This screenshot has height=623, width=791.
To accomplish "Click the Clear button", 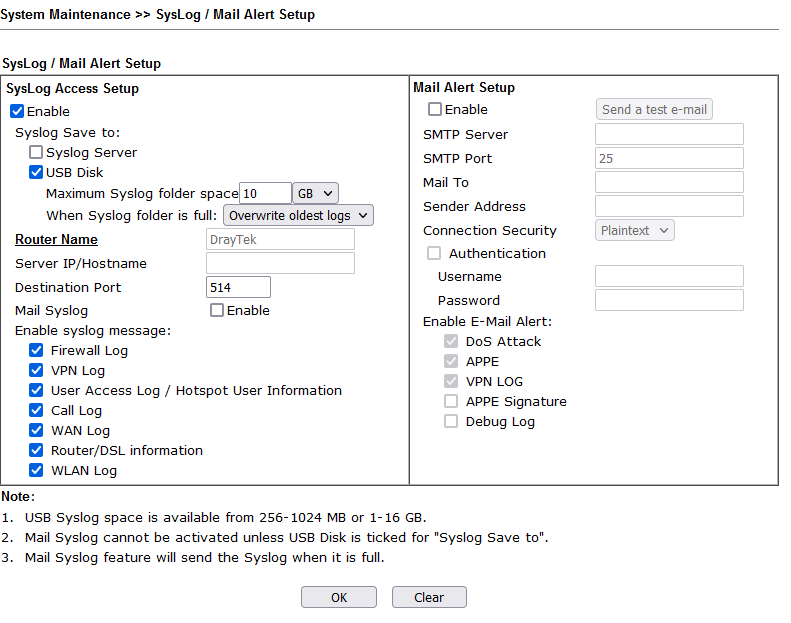I will [x=429, y=597].
